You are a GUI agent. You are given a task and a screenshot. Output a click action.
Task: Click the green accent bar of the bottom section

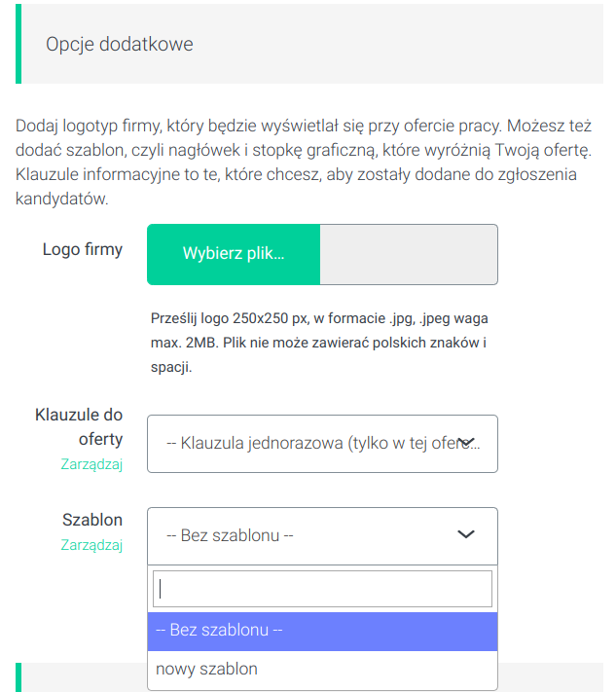pyautogui.click(x=18, y=677)
